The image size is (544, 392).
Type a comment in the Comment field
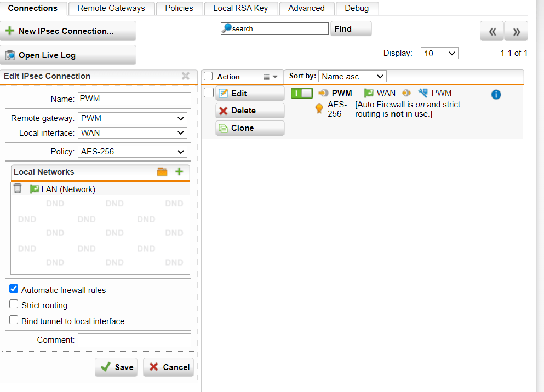pyautogui.click(x=134, y=339)
